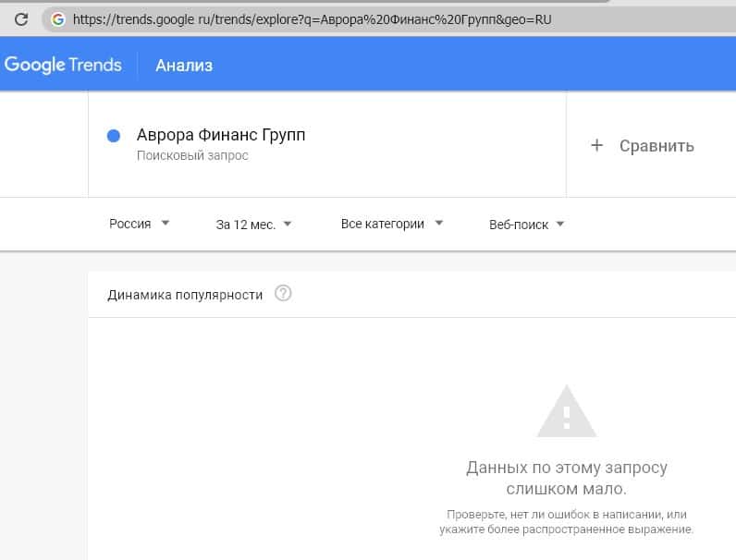The image size is (736, 560).
Task: Click the plus icon to add comparison
Action: point(597,145)
